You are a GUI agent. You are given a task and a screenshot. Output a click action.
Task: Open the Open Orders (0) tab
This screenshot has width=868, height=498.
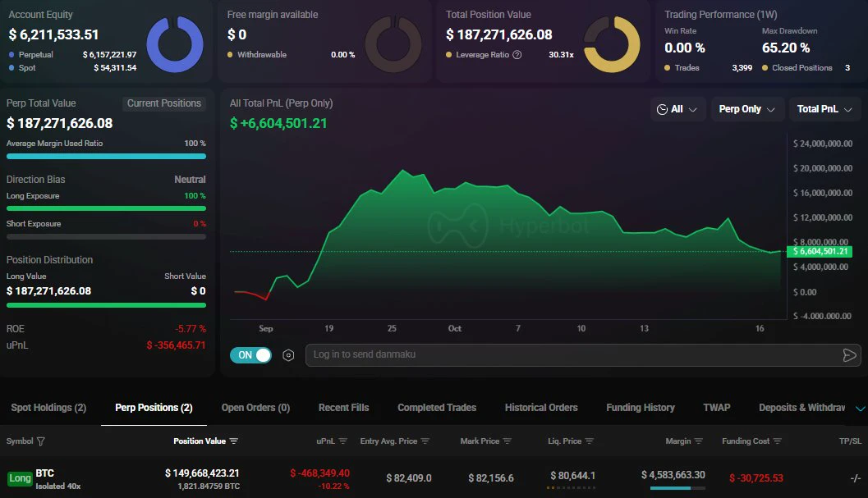click(255, 408)
